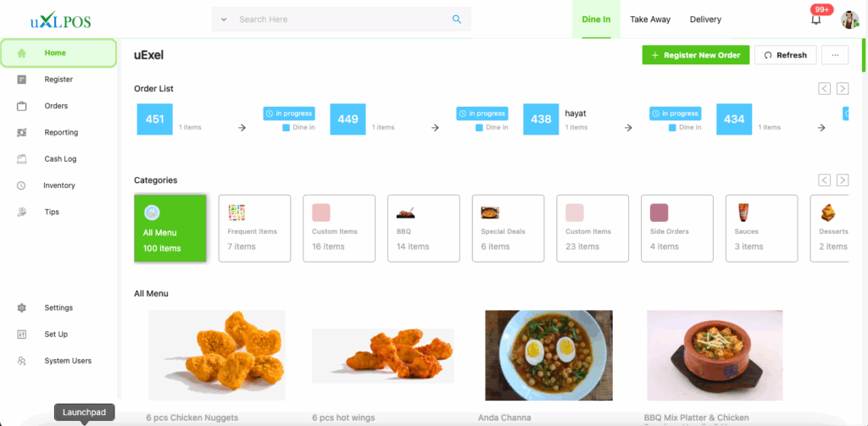This screenshot has width=868, height=426.
Task: Open Orders from the sidebar icon
Action: 21,106
